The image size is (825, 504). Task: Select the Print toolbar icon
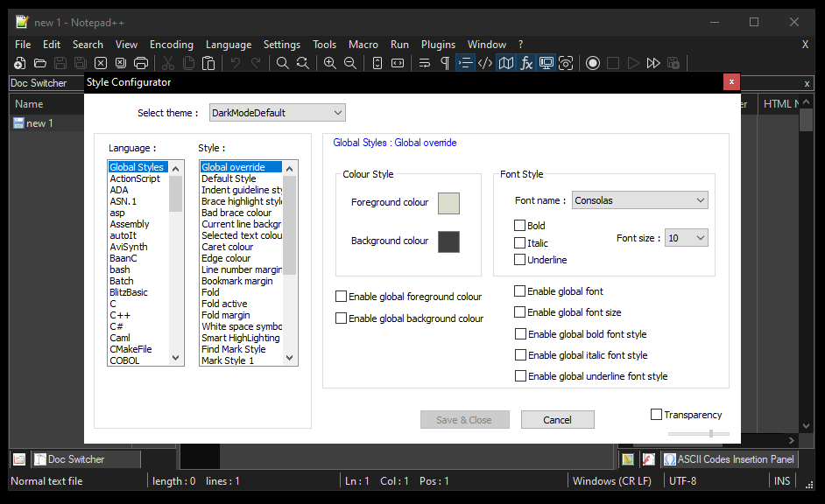click(140, 62)
